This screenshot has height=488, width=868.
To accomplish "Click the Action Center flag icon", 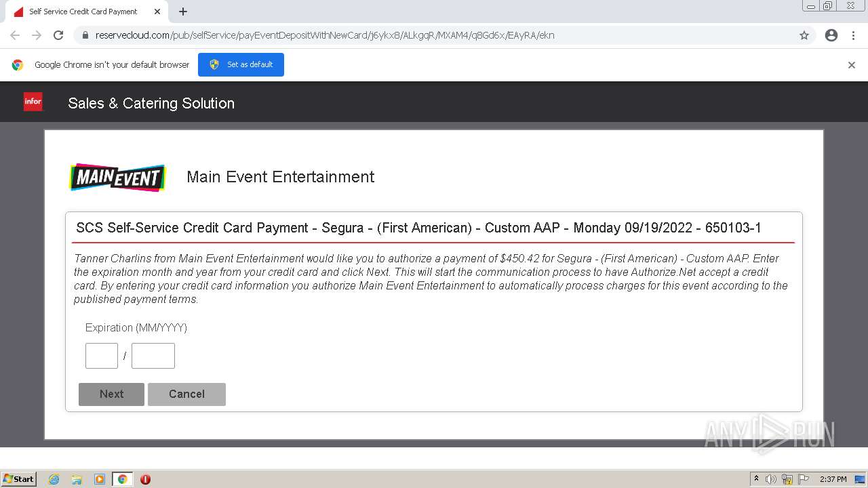I will coord(804,479).
